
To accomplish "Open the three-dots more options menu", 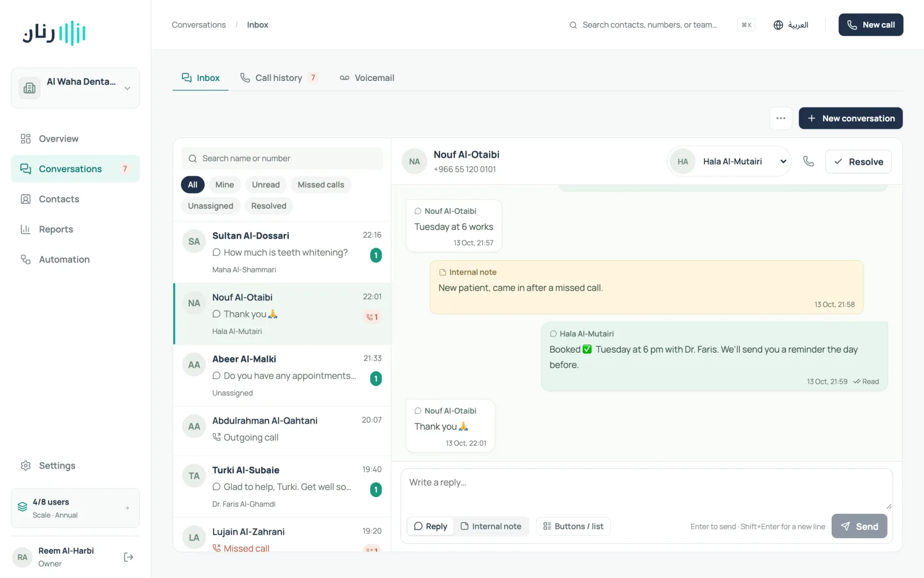I will click(781, 118).
